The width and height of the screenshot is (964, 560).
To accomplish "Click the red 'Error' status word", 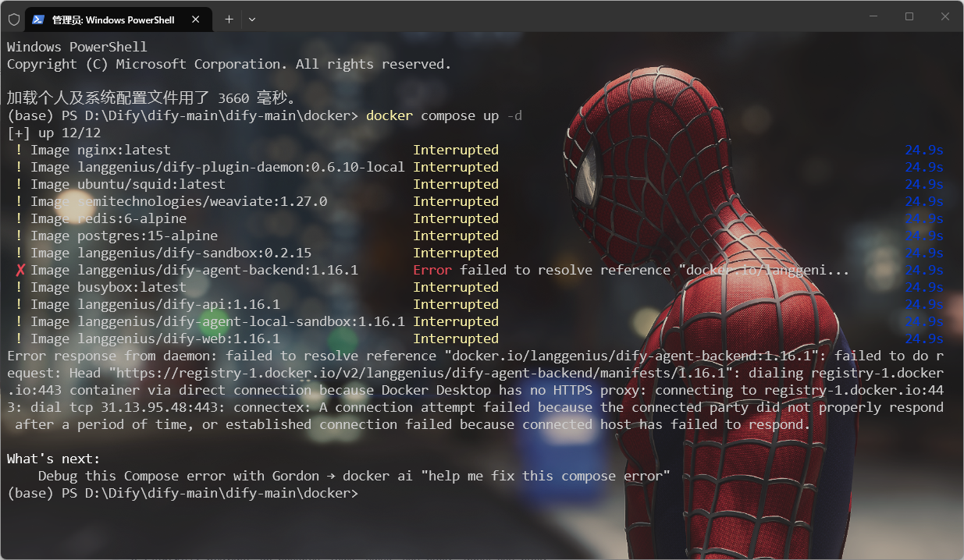I will pos(432,270).
